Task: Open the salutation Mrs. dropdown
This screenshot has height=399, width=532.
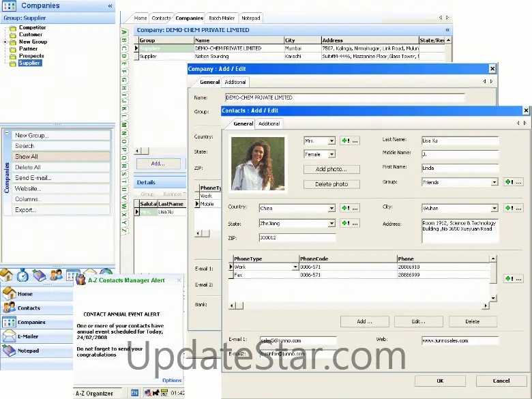Action: tap(332, 141)
